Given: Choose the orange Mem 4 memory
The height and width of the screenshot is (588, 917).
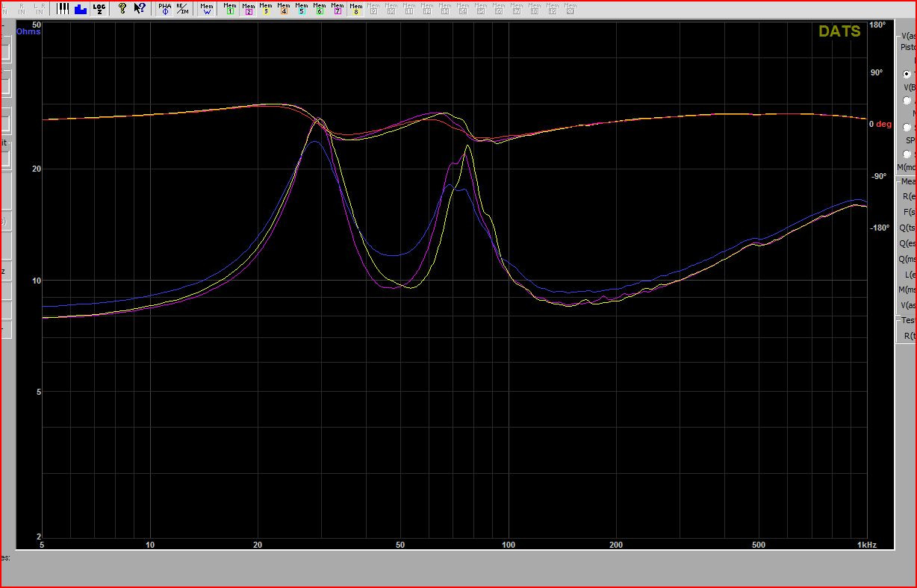Looking at the screenshot, I should tap(284, 9).
